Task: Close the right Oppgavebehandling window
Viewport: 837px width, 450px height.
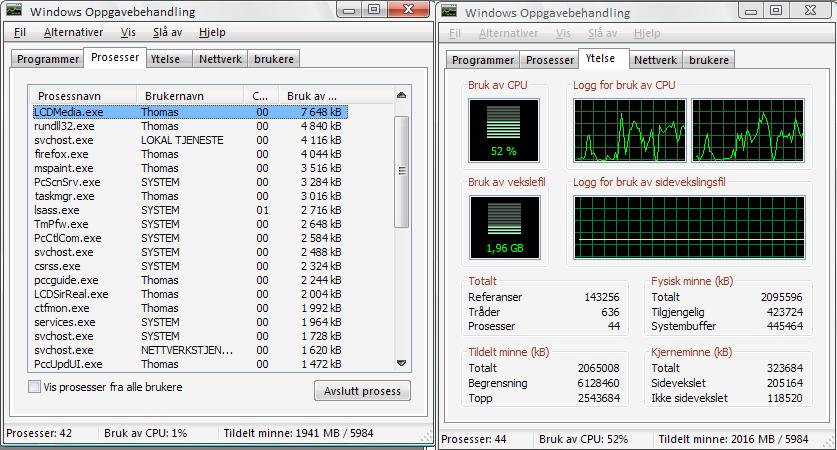Action: 811,11
